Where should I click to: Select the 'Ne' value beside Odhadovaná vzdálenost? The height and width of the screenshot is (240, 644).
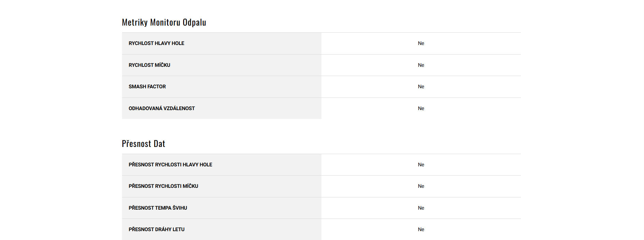coord(421,108)
